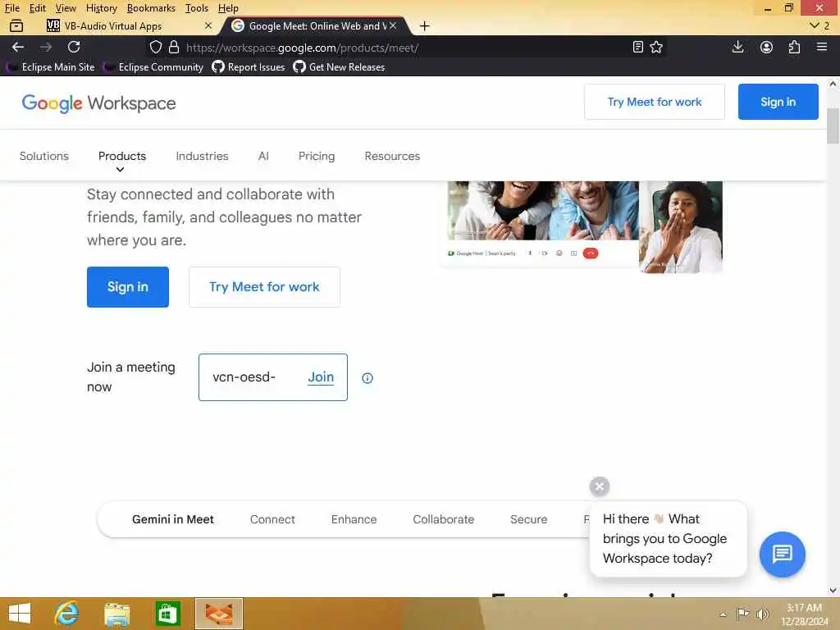Click the volume speaker tray icon

pyautogui.click(x=762, y=614)
